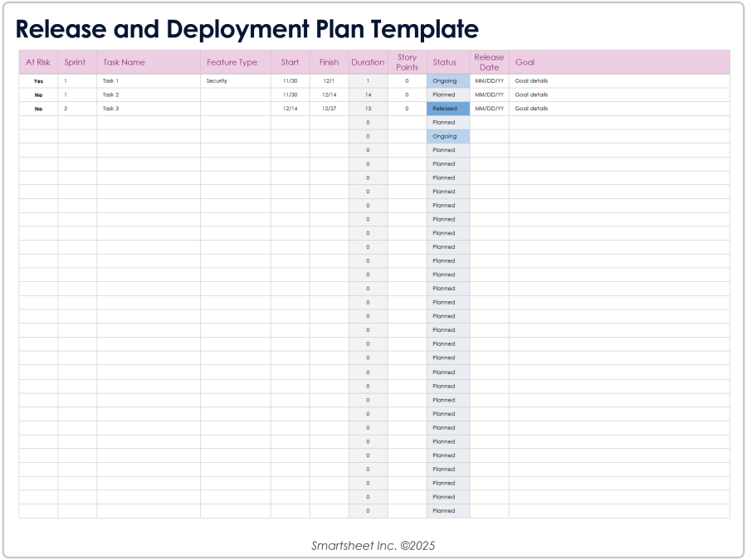Change the "Released" status of Task 3

point(447,108)
